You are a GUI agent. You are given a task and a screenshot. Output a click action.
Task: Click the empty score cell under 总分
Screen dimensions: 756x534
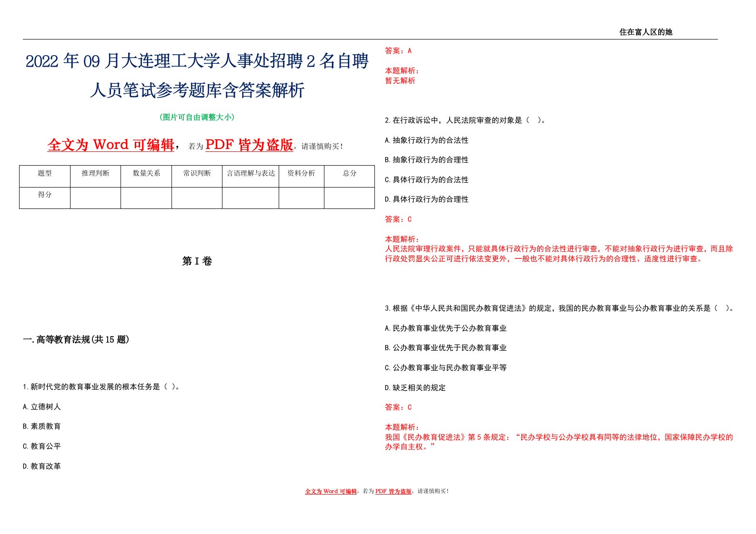pos(350,198)
